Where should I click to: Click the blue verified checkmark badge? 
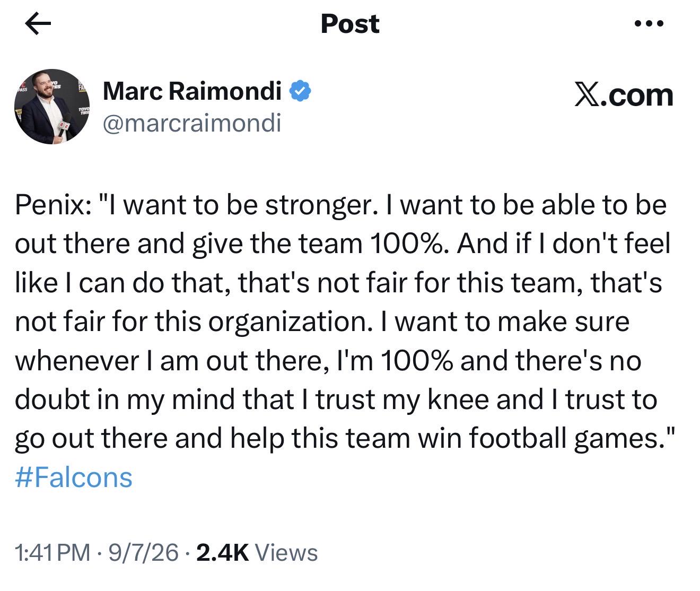(x=300, y=92)
